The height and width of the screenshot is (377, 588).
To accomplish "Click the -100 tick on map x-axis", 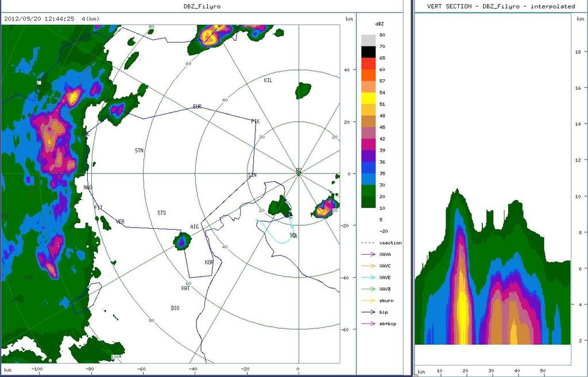I will (x=36, y=369).
